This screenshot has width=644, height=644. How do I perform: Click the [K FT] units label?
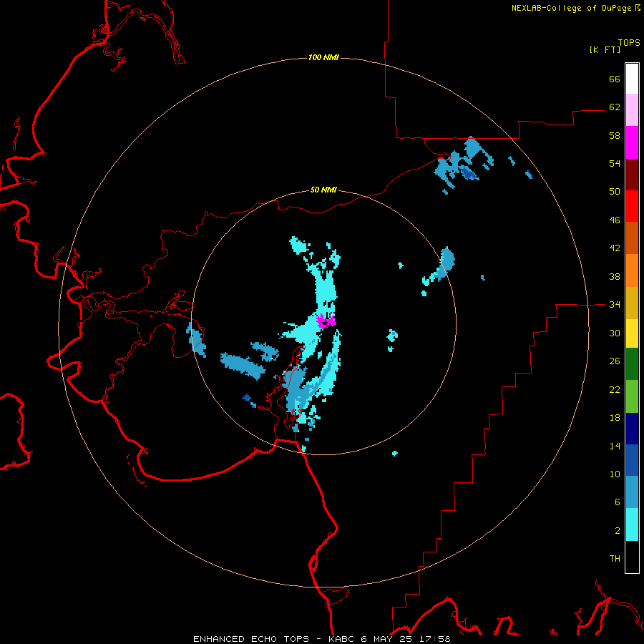605,49
